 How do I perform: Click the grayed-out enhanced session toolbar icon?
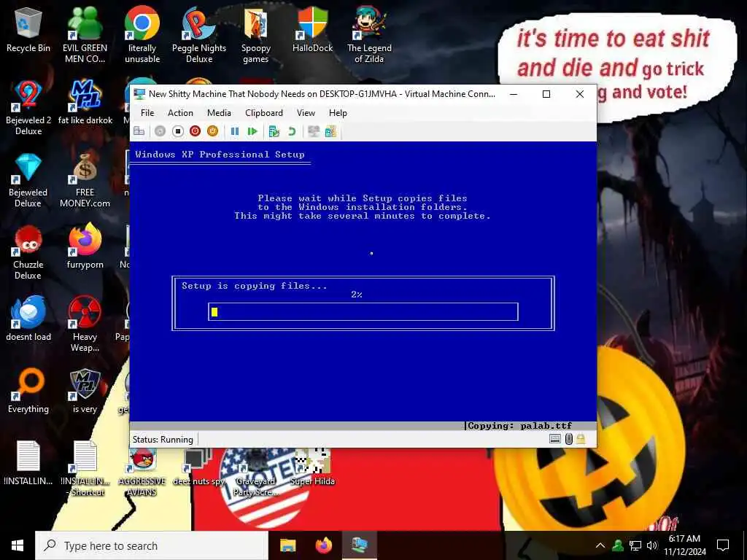click(314, 131)
